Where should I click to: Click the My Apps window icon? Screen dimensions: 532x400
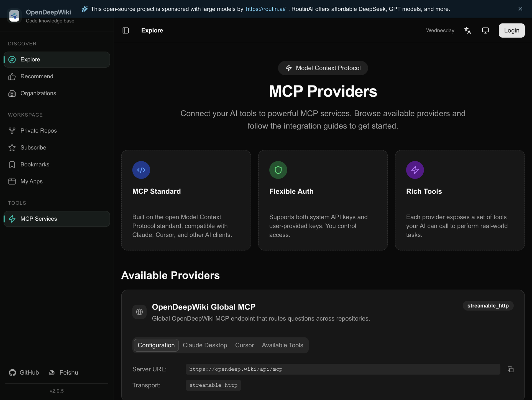click(x=12, y=181)
